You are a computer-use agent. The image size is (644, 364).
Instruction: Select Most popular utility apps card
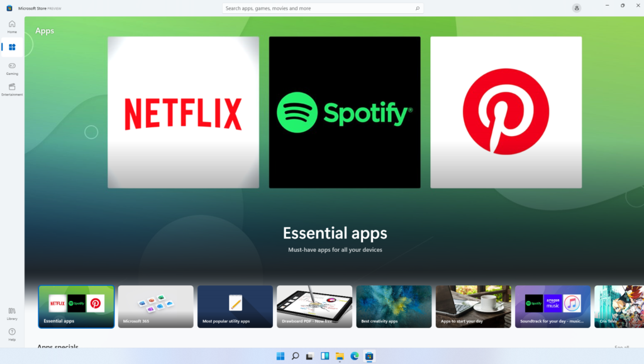(235, 307)
